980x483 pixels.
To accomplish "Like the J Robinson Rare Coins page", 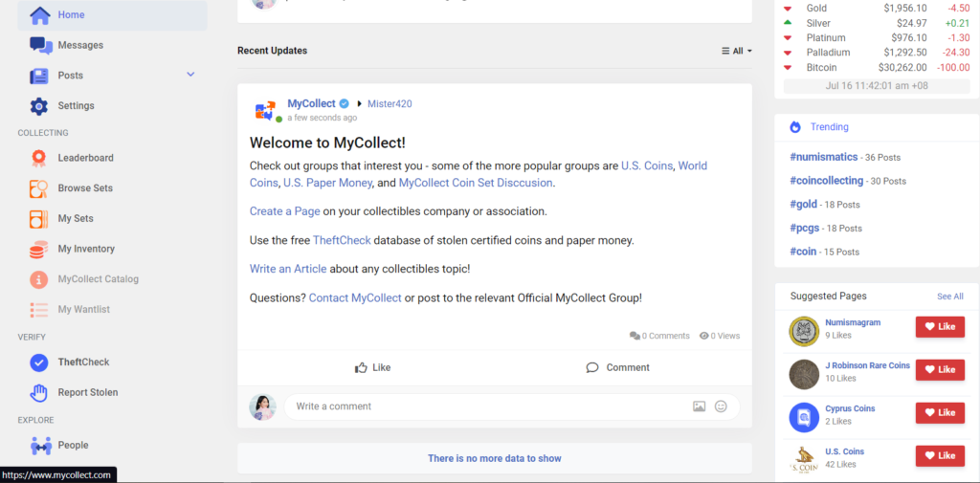I will 940,370.
